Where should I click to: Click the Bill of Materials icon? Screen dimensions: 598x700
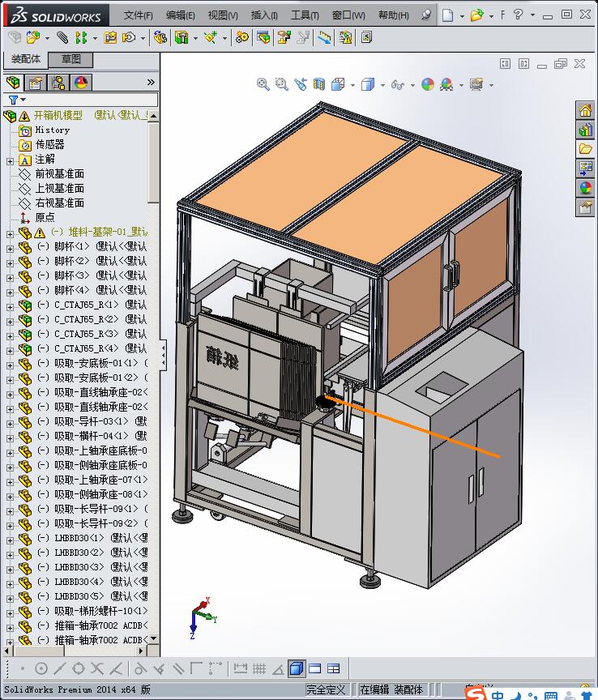click(x=263, y=37)
